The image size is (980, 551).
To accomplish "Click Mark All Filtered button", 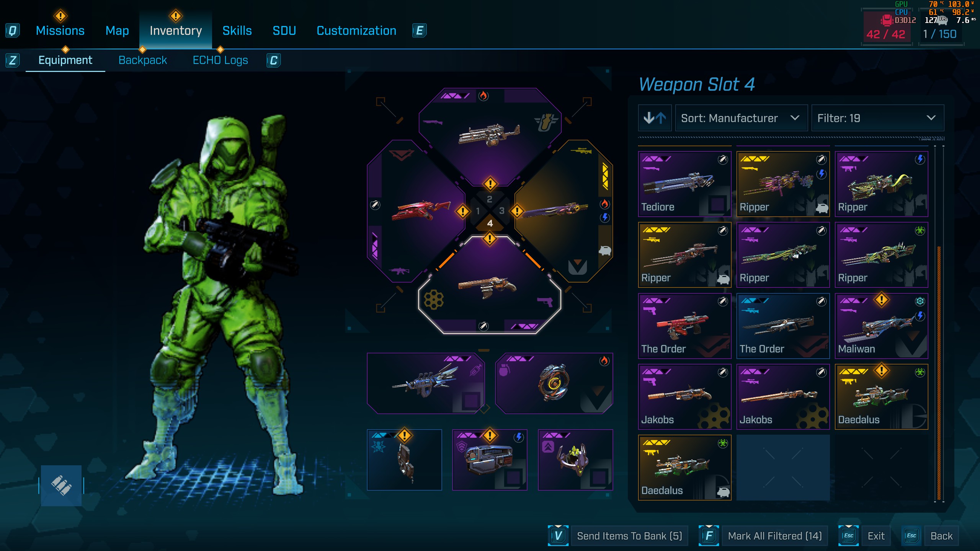I will [775, 536].
